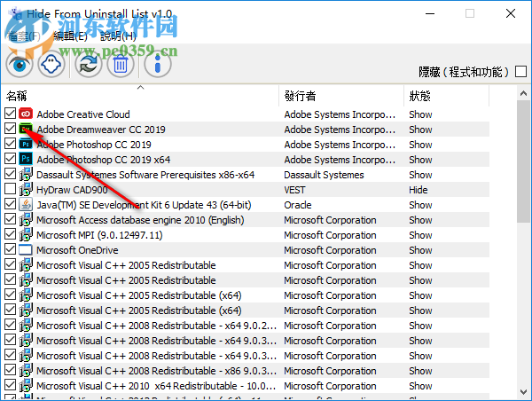
Task: Select the Visual C++ 2008 x86 row name
Action: [156, 371]
